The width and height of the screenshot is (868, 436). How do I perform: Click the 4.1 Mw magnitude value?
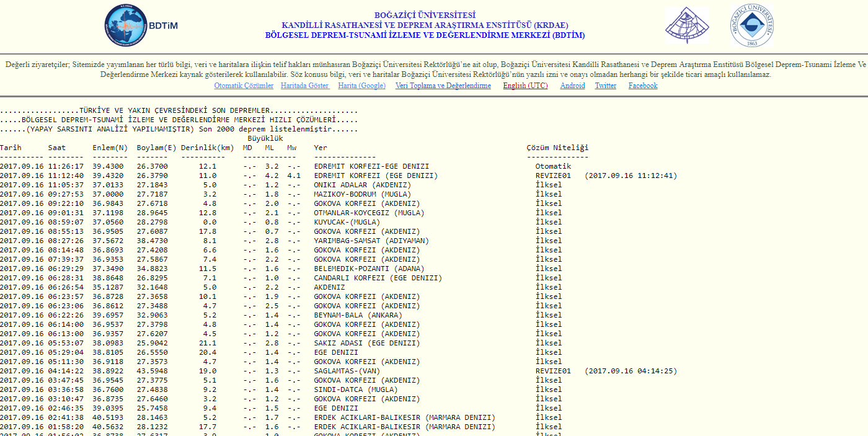pyautogui.click(x=294, y=176)
